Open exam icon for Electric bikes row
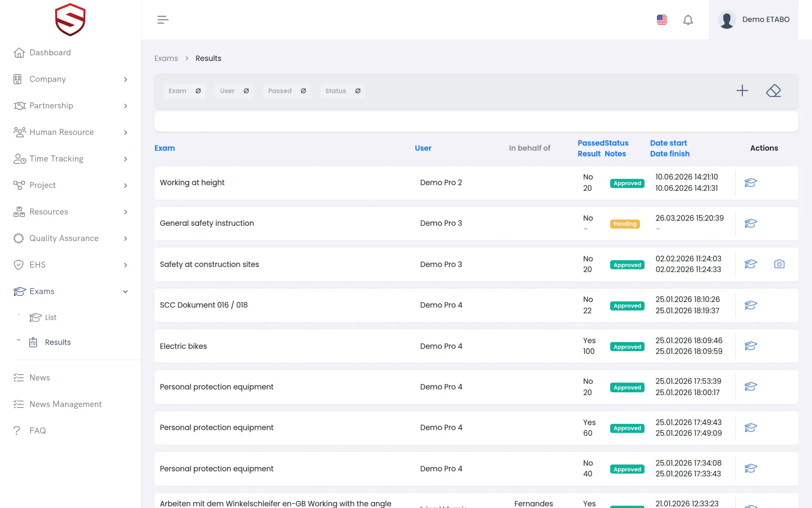This screenshot has height=508, width=812. 750,346
